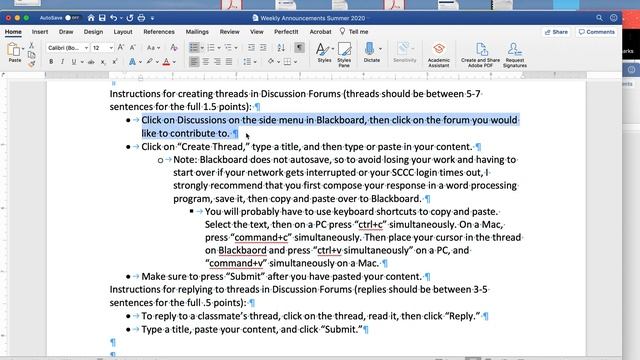This screenshot has width=640, height=360.
Task: Align text left
Action: click(194, 62)
